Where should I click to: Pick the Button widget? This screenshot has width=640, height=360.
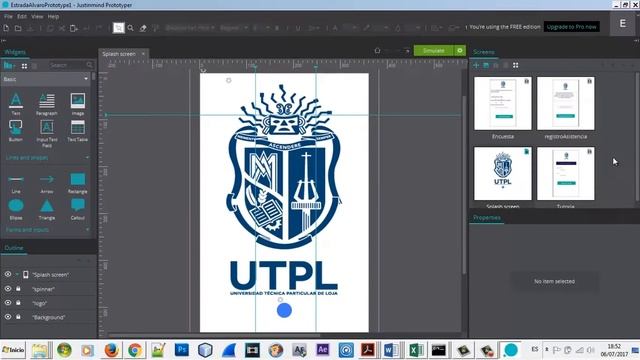pyautogui.click(x=16, y=131)
